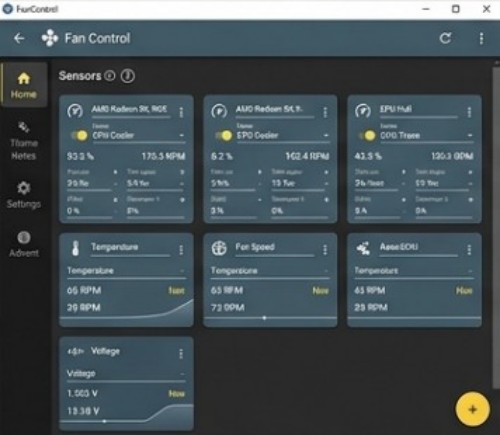Click the 13.38 V value on Voltage card
The height and width of the screenshot is (435, 500).
click(83, 411)
